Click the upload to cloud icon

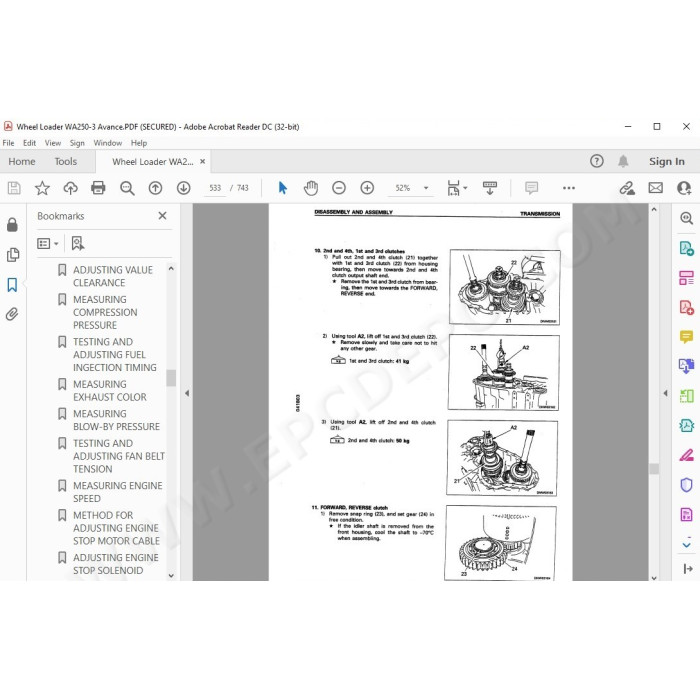(x=70, y=188)
